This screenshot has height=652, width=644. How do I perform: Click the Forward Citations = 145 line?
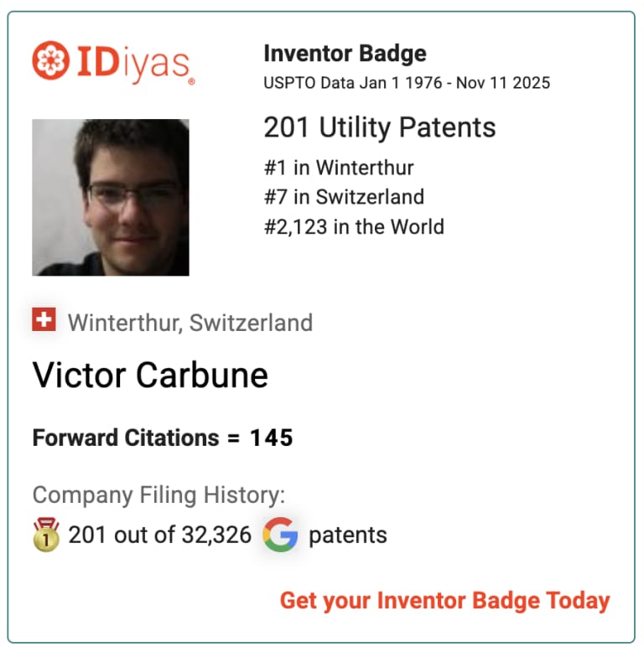(163, 437)
